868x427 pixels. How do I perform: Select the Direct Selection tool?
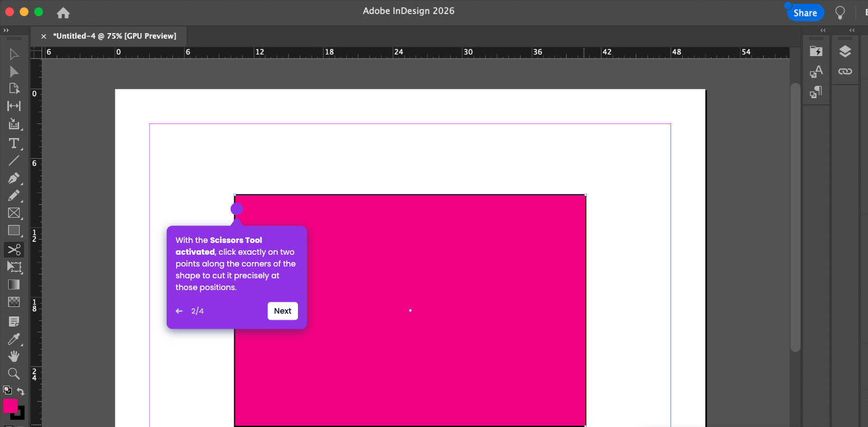[x=14, y=72]
